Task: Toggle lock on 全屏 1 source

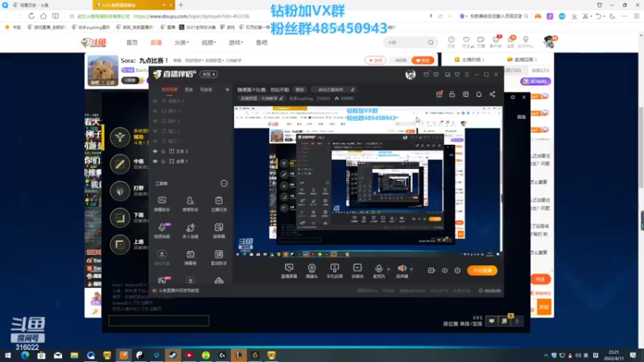Action: (x=163, y=162)
